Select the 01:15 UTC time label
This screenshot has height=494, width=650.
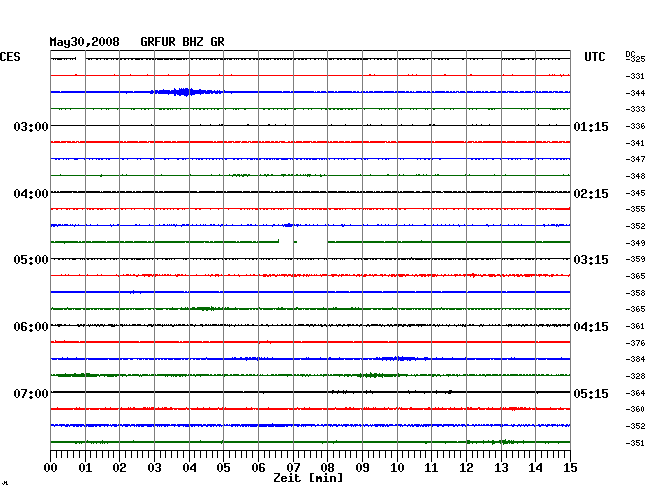click(591, 126)
